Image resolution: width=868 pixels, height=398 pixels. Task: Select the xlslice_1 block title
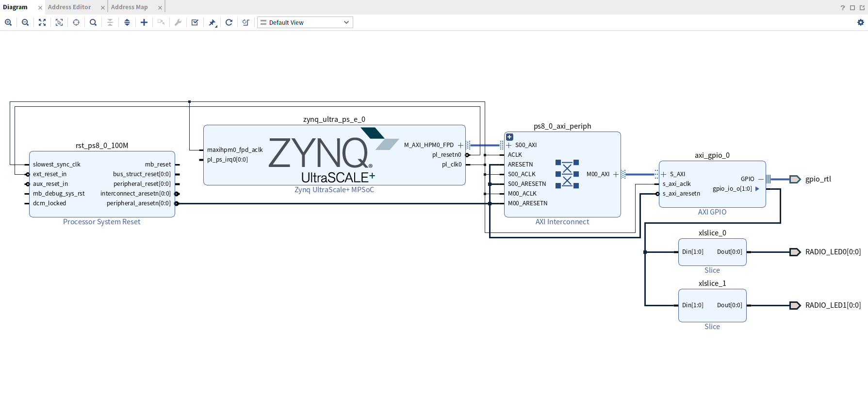(x=712, y=283)
